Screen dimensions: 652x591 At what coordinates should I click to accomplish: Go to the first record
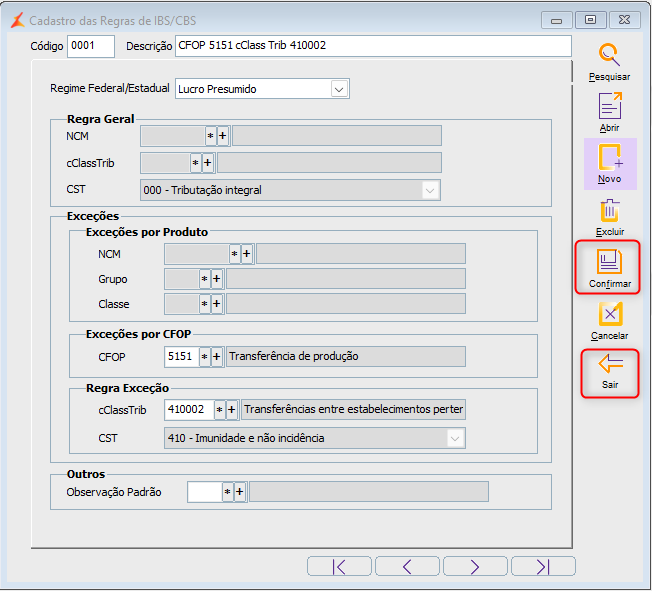coord(339,566)
